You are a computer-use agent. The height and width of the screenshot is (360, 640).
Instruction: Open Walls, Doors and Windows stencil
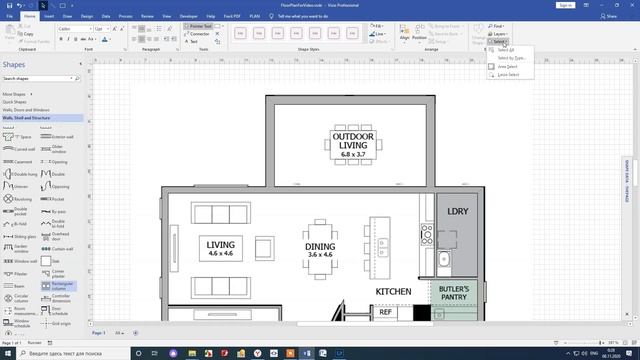click(26, 110)
